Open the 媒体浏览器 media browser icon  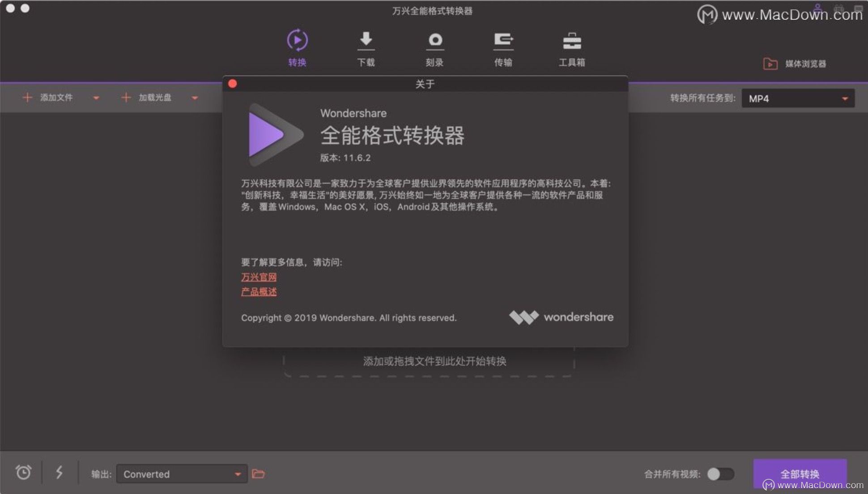click(x=769, y=64)
